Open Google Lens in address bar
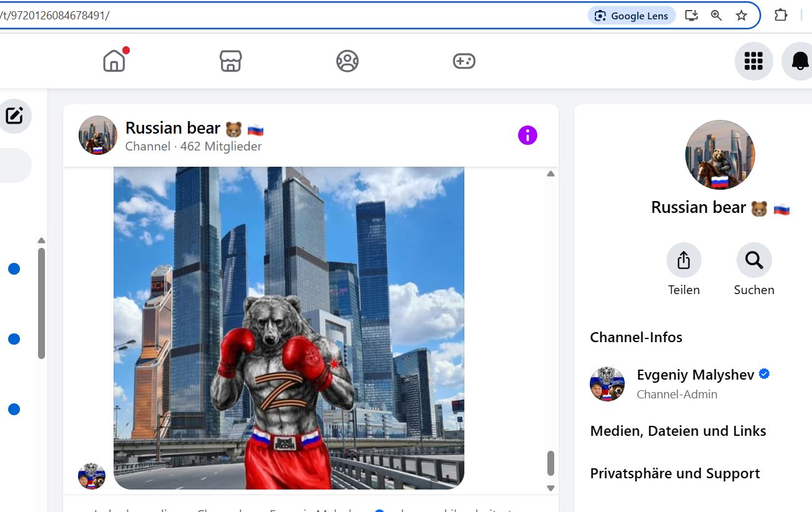This screenshot has height=512, width=812. pyautogui.click(x=632, y=16)
